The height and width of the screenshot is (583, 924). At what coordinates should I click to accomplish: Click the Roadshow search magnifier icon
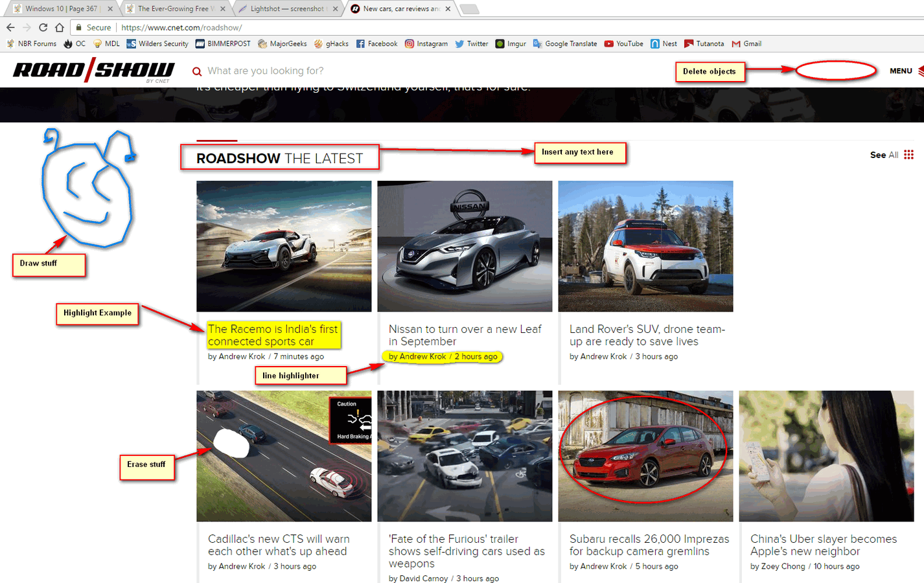pyautogui.click(x=197, y=71)
